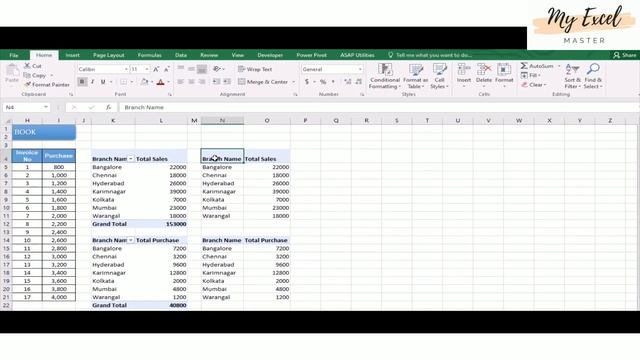
Task: Toggle Italic formatting
Action: pos(93,82)
